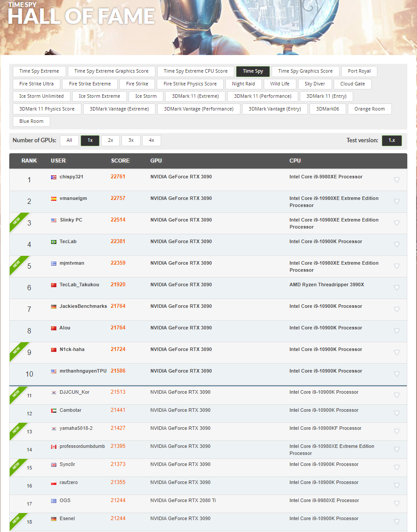Click the Korean flag beside DJJCUN_Kor

(x=54, y=392)
